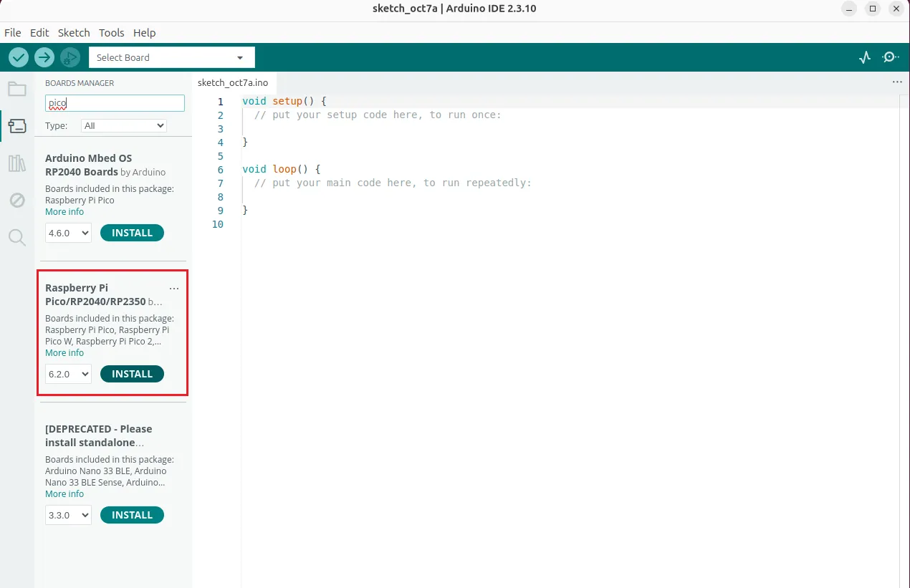This screenshot has height=588, width=910.
Task: Open More info for Arduino Mbed OS RP2040
Action: pyautogui.click(x=64, y=212)
